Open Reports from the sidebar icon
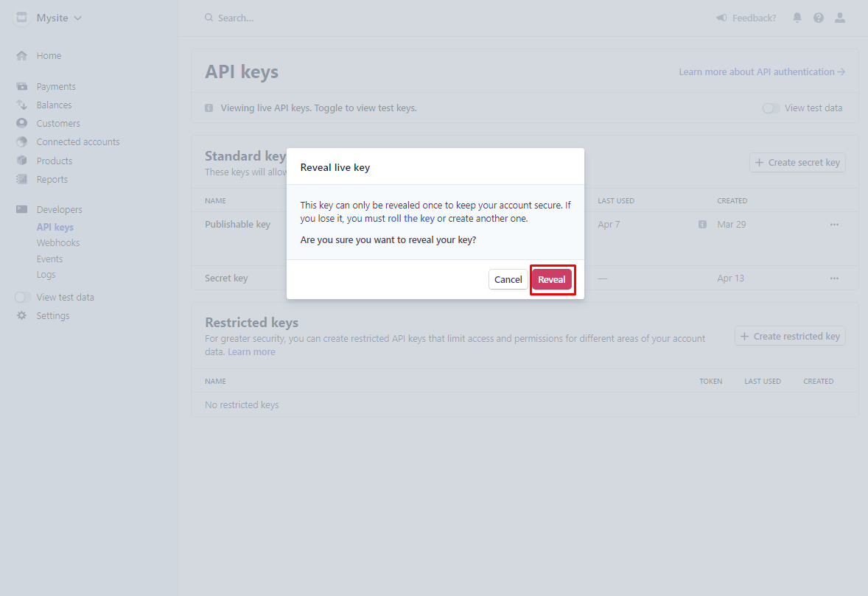 coord(22,179)
